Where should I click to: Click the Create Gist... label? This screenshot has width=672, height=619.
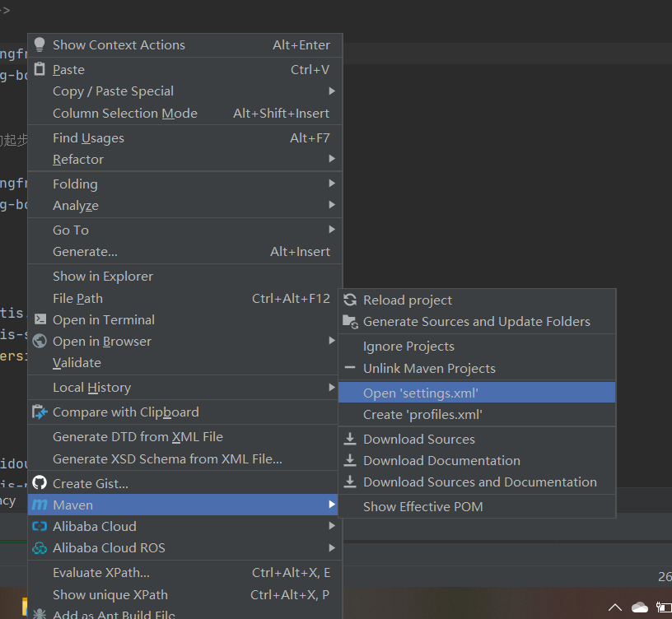pyautogui.click(x=91, y=483)
